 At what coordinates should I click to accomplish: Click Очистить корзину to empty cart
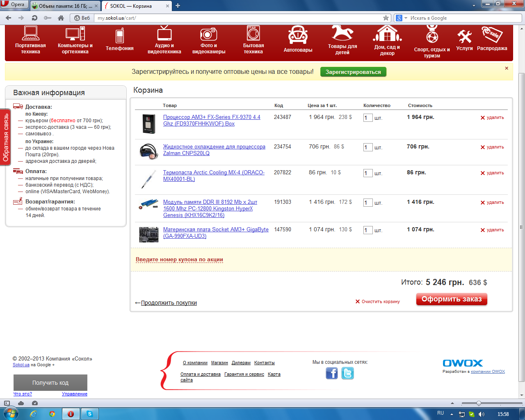(377, 301)
